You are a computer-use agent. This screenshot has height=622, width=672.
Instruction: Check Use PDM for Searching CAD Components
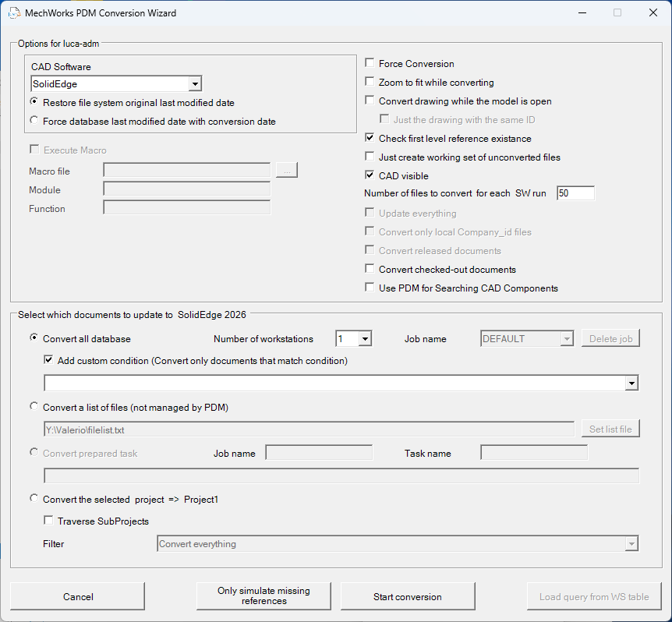(370, 288)
